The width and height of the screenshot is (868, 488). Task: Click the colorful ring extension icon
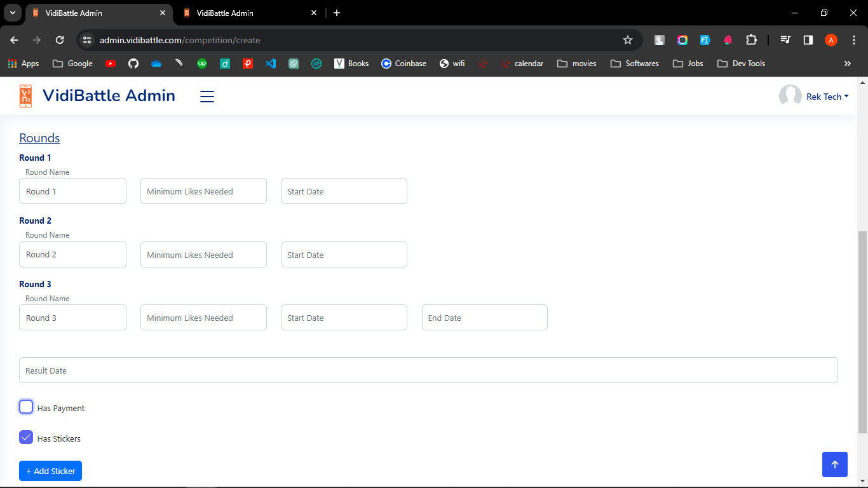682,40
